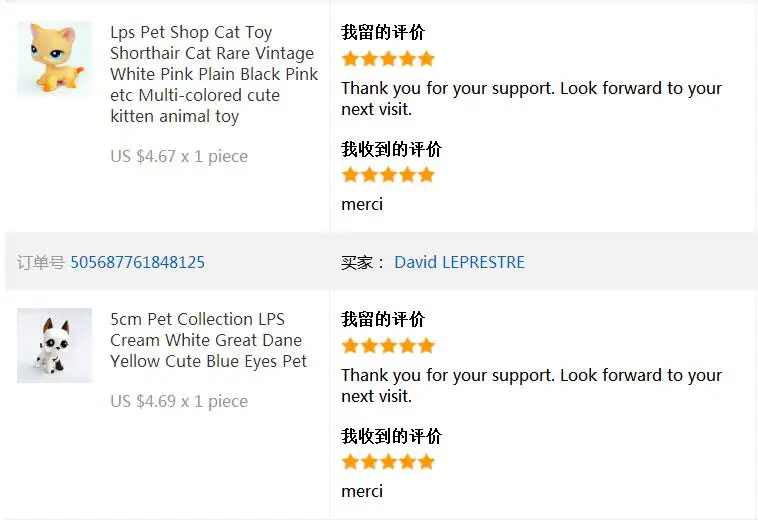758x520 pixels.
Task: Click first star under bottom 我留的评价
Action: pos(350,346)
